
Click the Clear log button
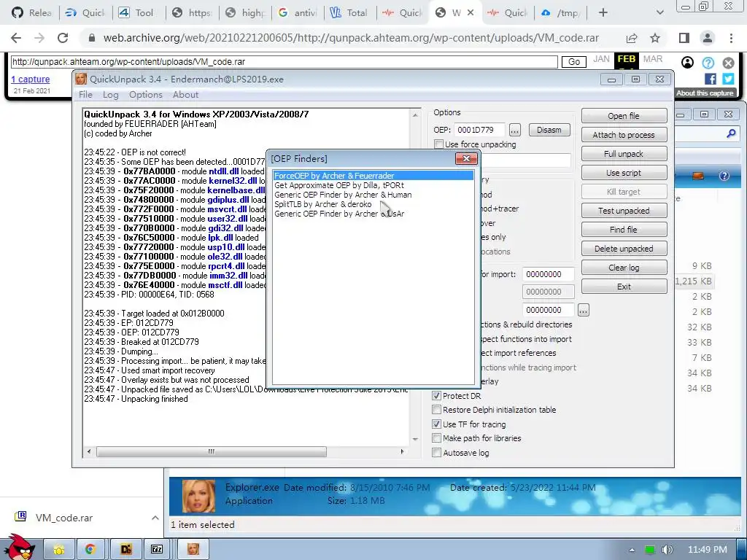624,268
